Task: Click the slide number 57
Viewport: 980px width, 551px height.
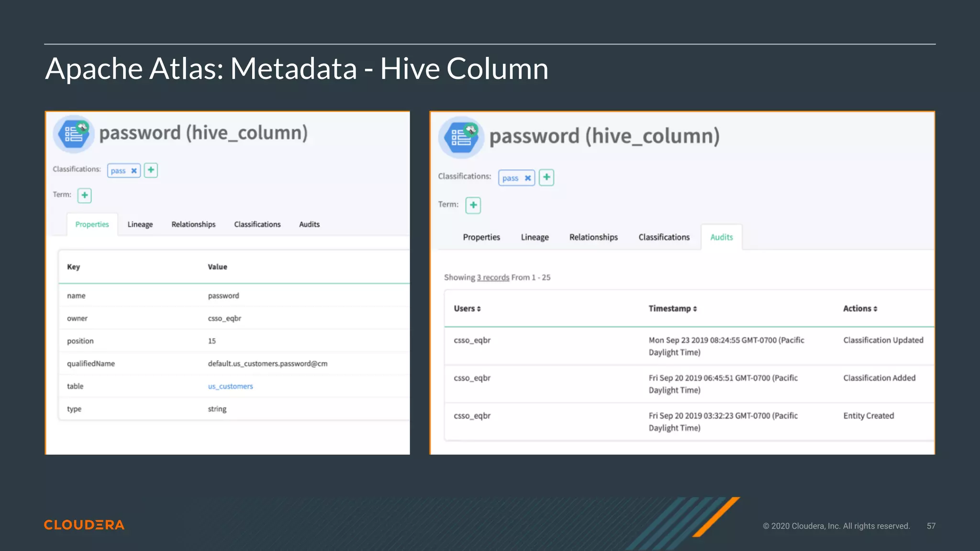Action: coord(931,526)
